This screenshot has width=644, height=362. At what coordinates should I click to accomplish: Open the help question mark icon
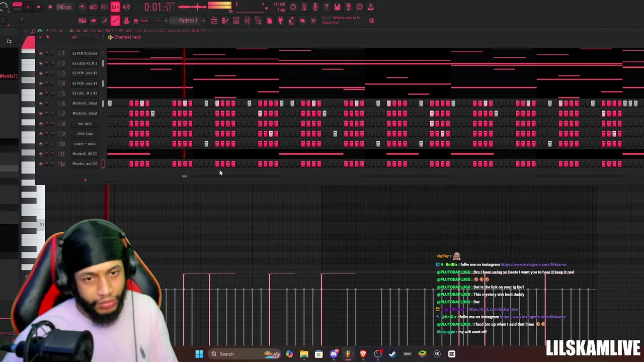click(326, 7)
